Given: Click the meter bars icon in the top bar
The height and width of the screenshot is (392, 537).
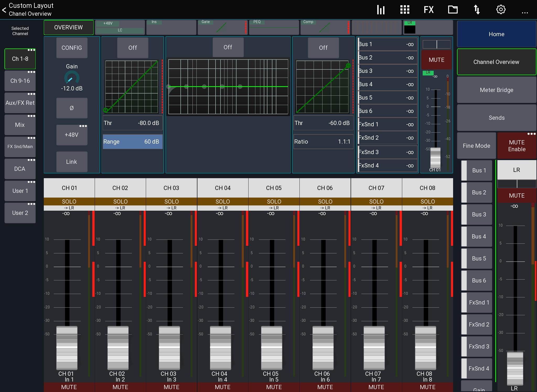Looking at the screenshot, I should click(381, 9).
